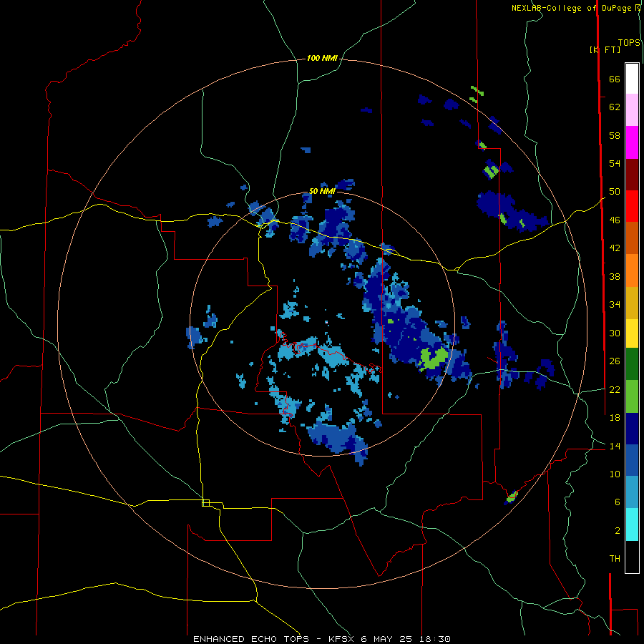Screen dimensions: 644x644
Task: Click the legend value "54"
Action: click(615, 163)
